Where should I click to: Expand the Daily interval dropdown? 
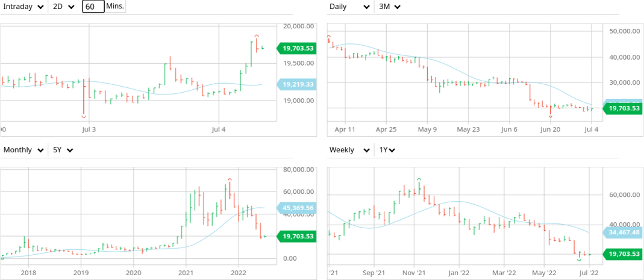click(349, 7)
